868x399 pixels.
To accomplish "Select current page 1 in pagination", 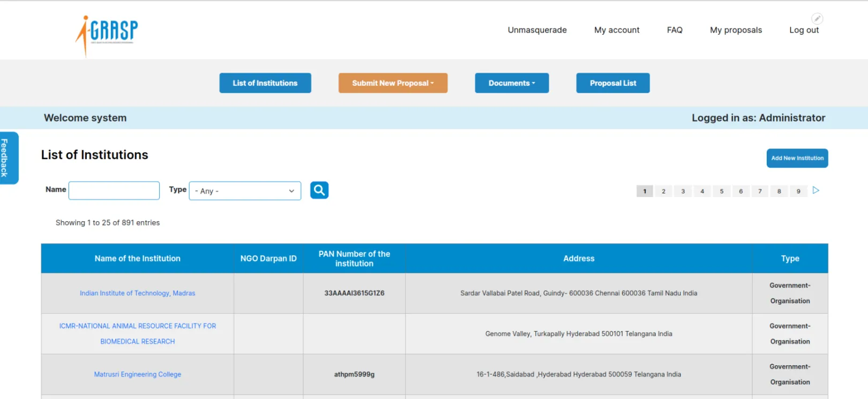I will pyautogui.click(x=645, y=191).
